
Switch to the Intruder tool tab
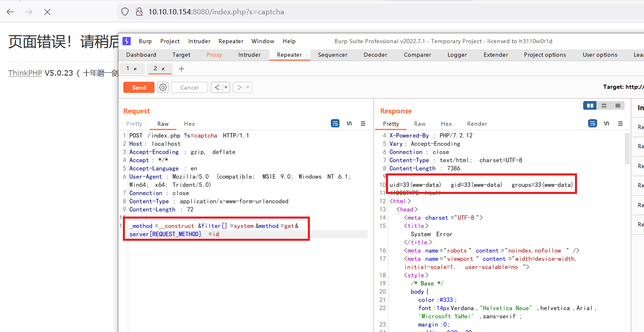pyautogui.click(x=249, y=55)
